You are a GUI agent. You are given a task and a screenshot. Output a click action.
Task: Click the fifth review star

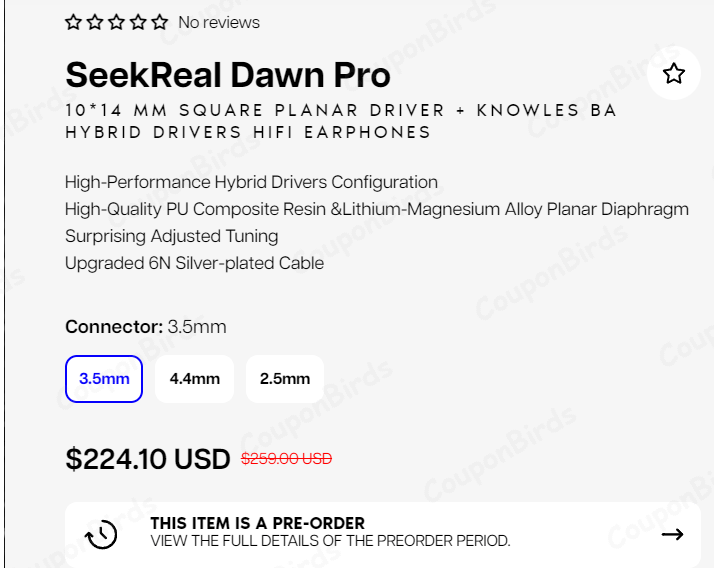point(160,22)
